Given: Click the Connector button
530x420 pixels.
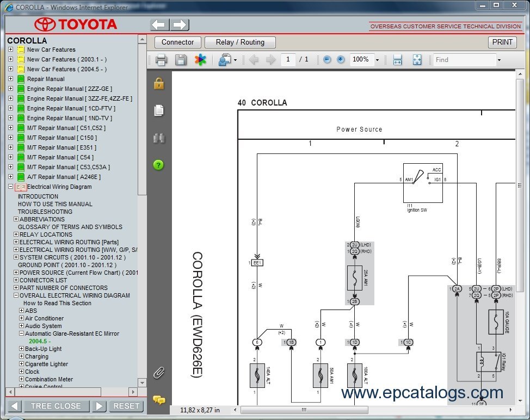Looking at the screenshot, I should 178,42.
